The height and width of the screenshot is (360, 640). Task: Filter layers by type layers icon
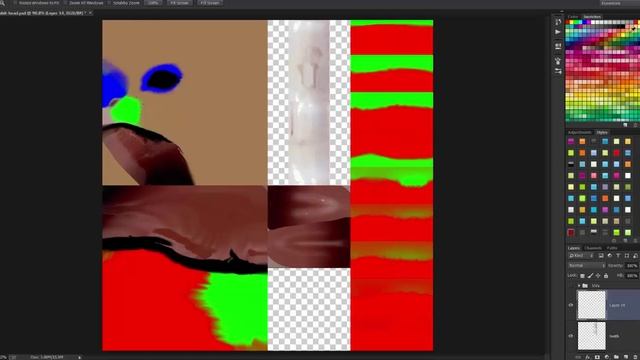[618, 256]
